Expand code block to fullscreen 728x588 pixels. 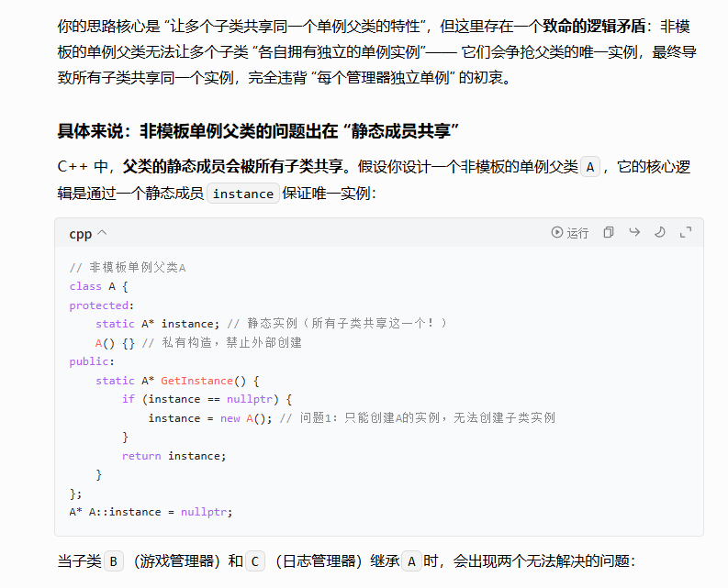[685, 233]
